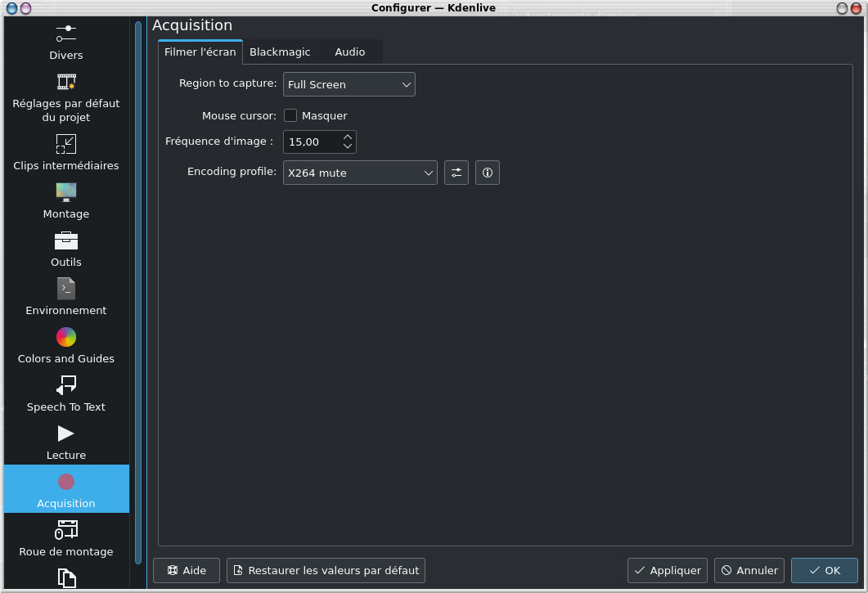Click the Aide help button
This screenshot has height=593, width=868.
pyautogui.click(x=186, y=570)
